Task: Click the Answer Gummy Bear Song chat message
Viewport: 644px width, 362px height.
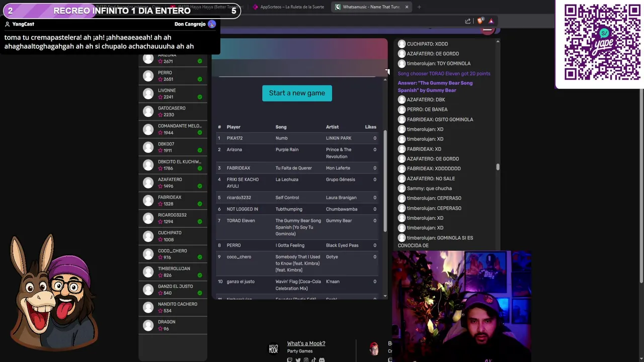Action: pyautogui.click(x=435, y=86)
